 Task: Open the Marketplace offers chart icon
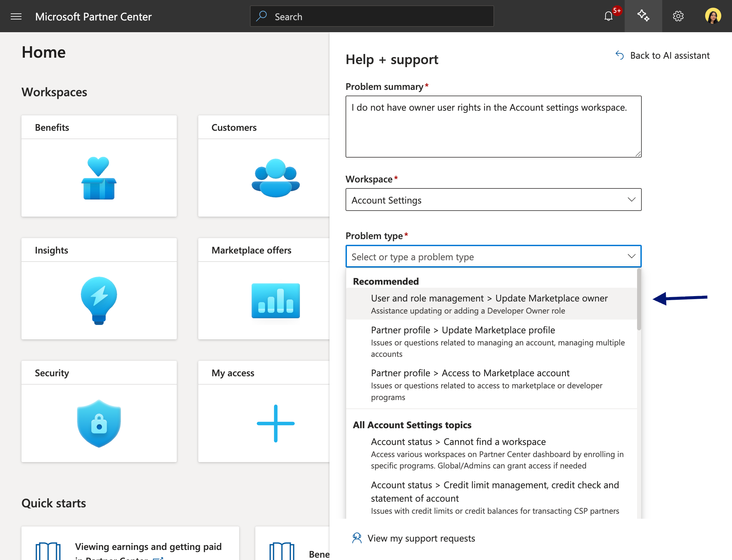coord(276,300)
